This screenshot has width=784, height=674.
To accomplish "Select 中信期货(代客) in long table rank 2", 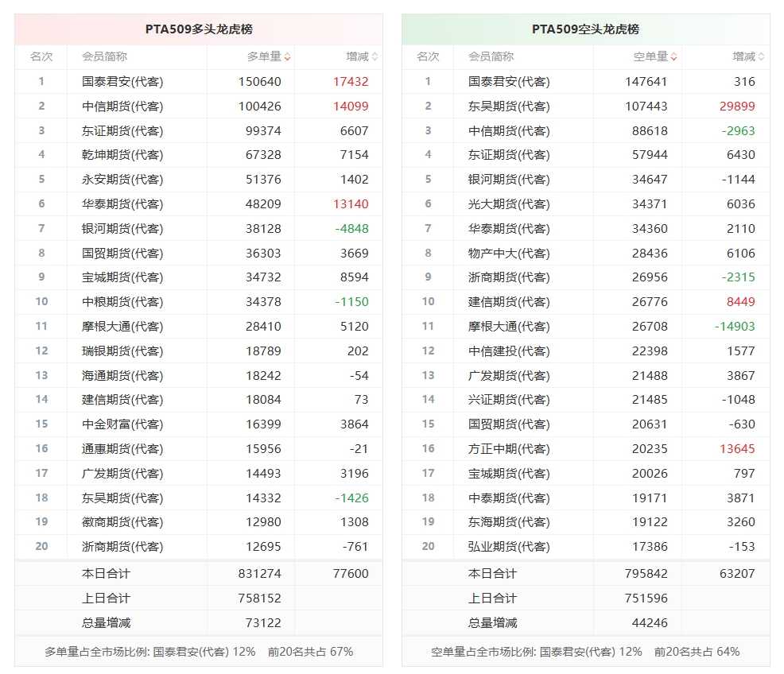I will (x=122, y=106).
